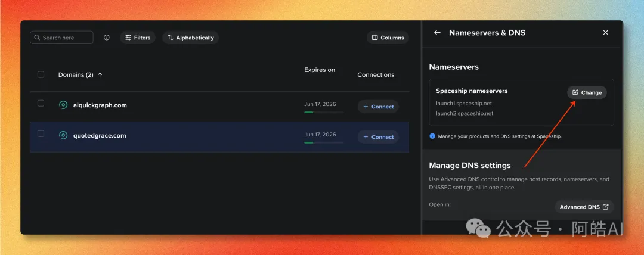Connect the aiquickgraph.com domain

pos(378,107)
